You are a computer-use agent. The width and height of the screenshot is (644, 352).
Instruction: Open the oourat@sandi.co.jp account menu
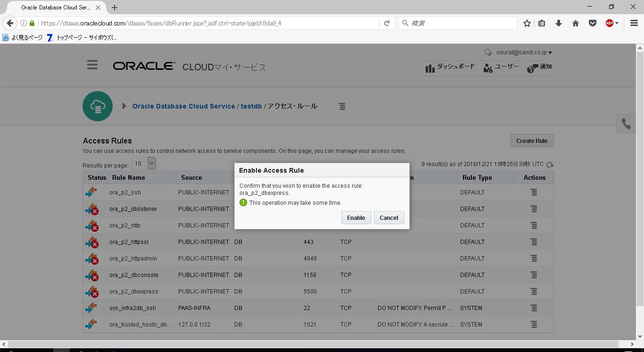coord(524,52)
